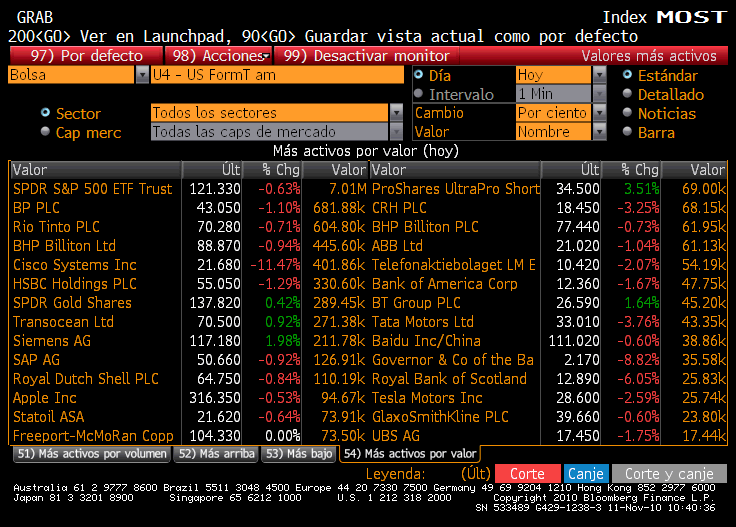Viewport: 736px width, 527px height.
Task: Click the red Corte legend swatch
Action: click(528, 474)
